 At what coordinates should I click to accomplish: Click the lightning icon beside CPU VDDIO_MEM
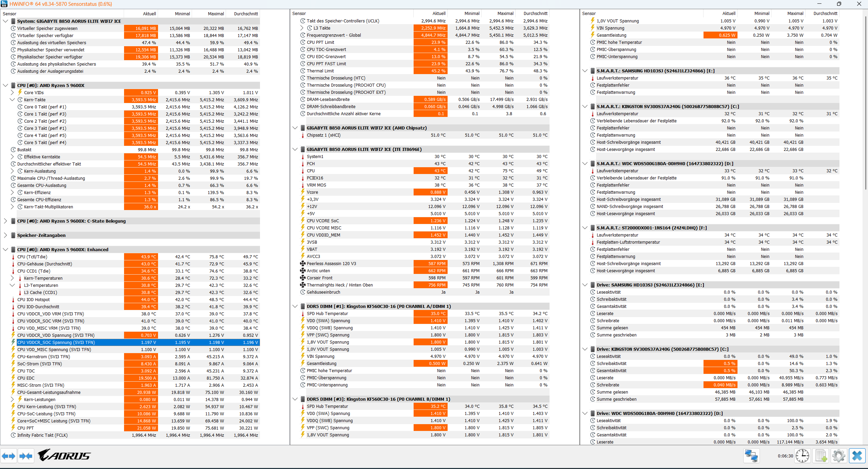[x=302, y=235]
